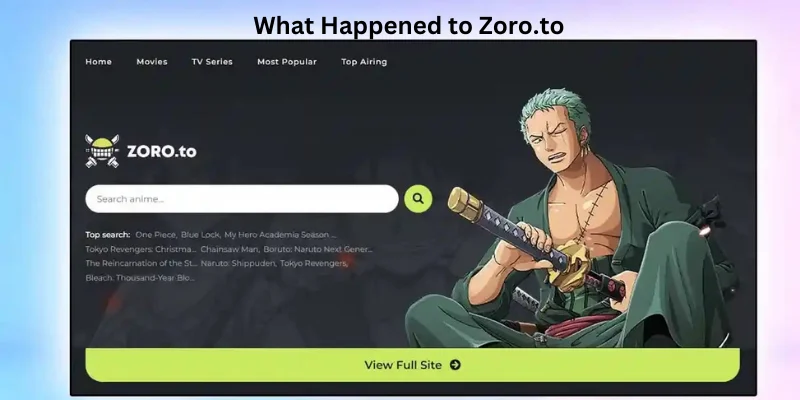This screenshot has width=800, height=400.
Task: Click The Reincarnation of the St... link
Action: click(x=141, y=264)
